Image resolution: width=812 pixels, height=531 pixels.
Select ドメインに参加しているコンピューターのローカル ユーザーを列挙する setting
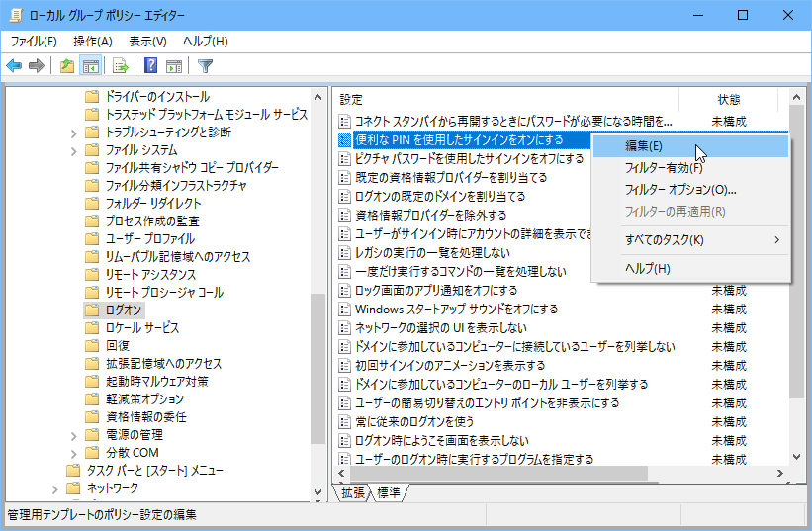pos(501,385)
